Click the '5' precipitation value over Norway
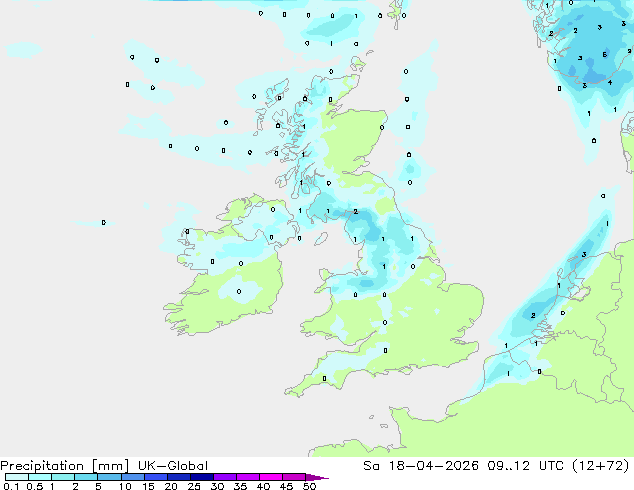This screenshot has width=634, height=490. [604, 54]
